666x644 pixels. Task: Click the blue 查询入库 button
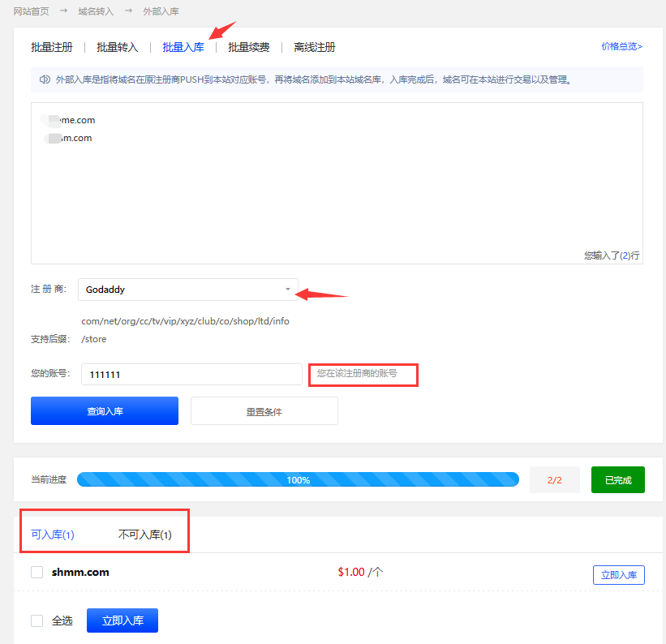(105, 411)
